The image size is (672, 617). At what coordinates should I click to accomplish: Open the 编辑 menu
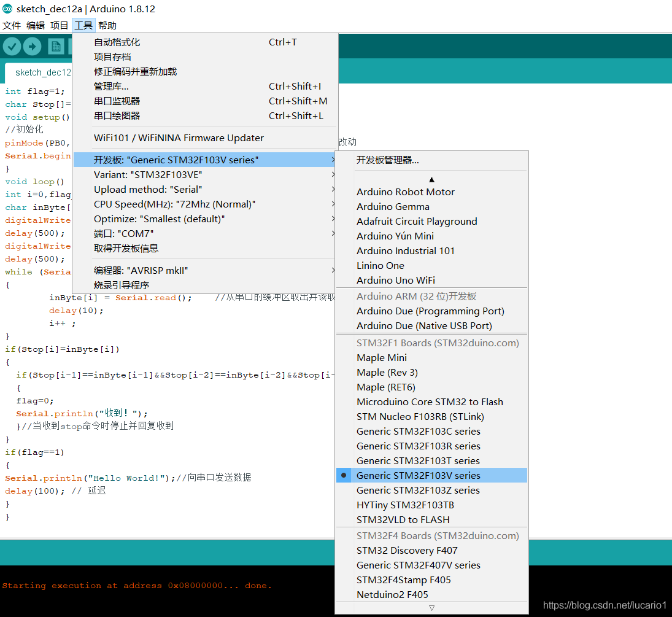pyautogui.click(x=36, y=25)
